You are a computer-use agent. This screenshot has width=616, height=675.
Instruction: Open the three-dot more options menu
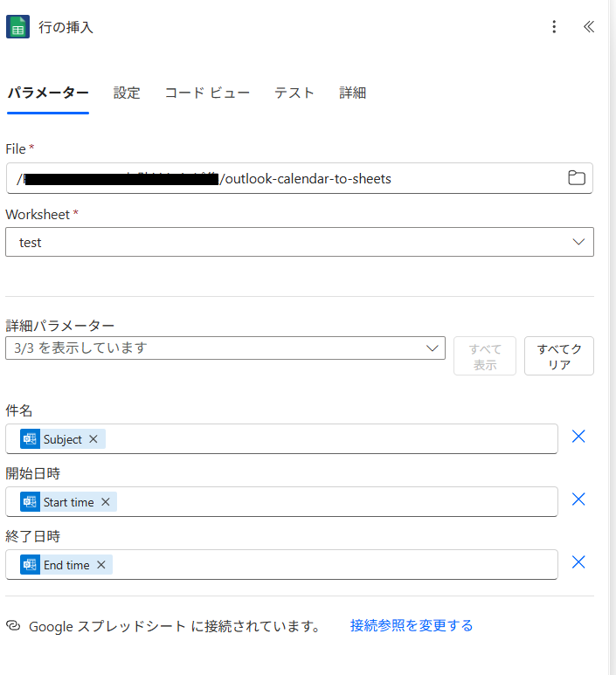point(554,27)
